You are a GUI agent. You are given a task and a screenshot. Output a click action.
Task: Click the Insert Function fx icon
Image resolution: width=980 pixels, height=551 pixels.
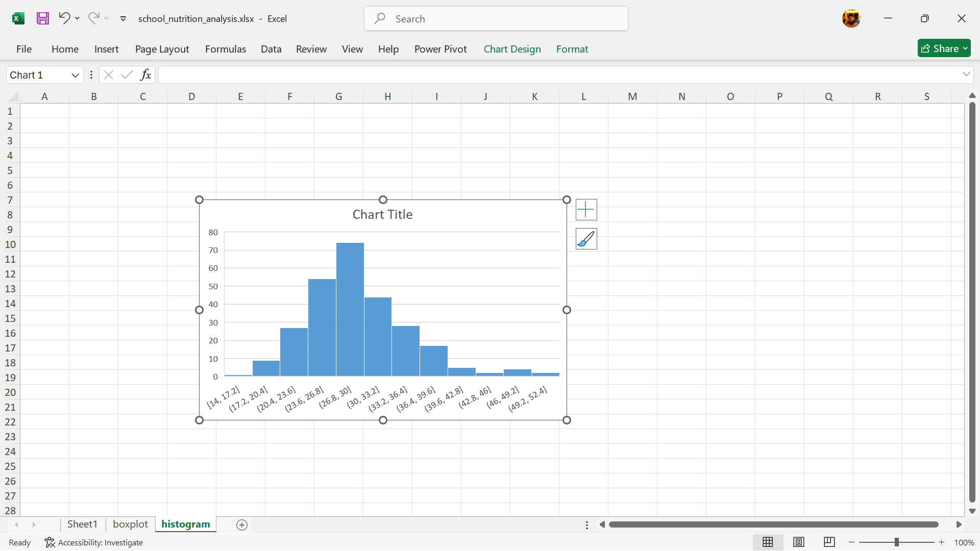click(145, 75)
